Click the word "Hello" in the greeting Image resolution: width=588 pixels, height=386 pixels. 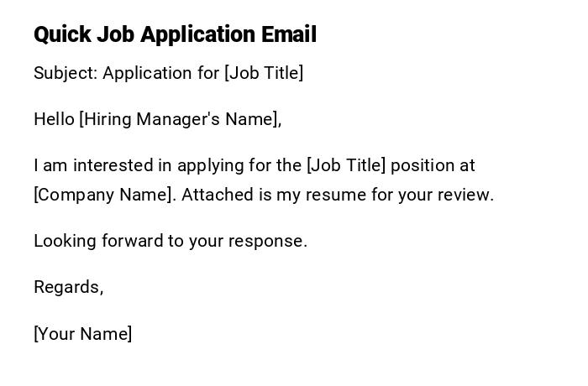(54, 119)
